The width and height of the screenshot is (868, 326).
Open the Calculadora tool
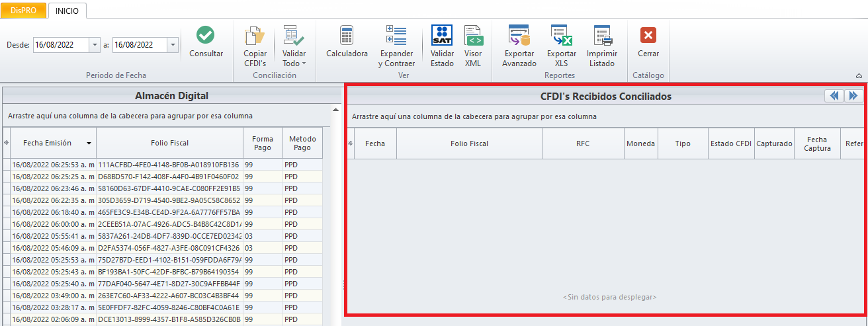click(x=347, y=36)
